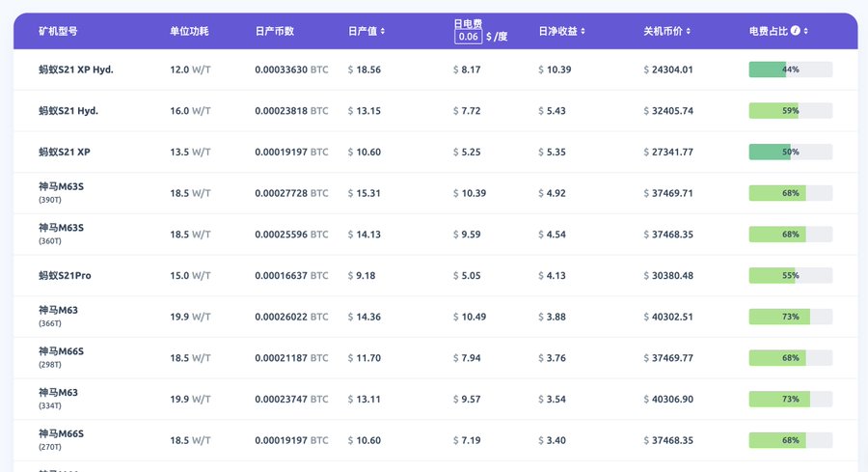868x472 pixels.
Task: Click the 50% electricity ratio bar
Action: click(791, 152)
